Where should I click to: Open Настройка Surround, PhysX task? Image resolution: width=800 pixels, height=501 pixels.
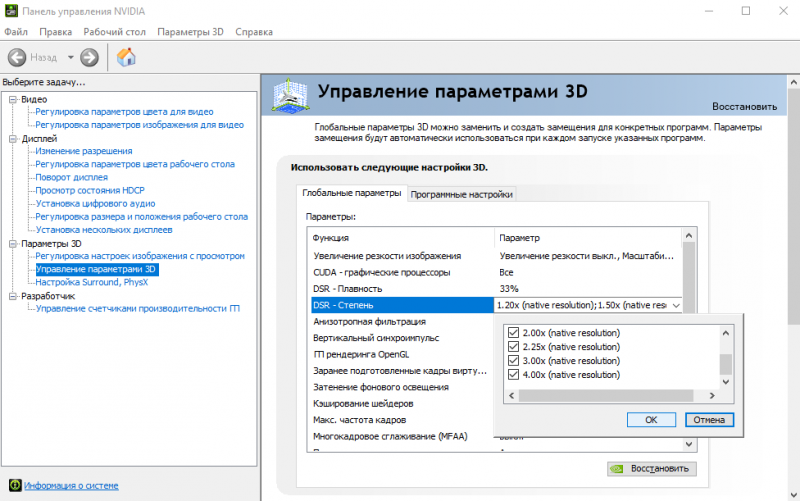pyautogui.click(x=91, y=282)
